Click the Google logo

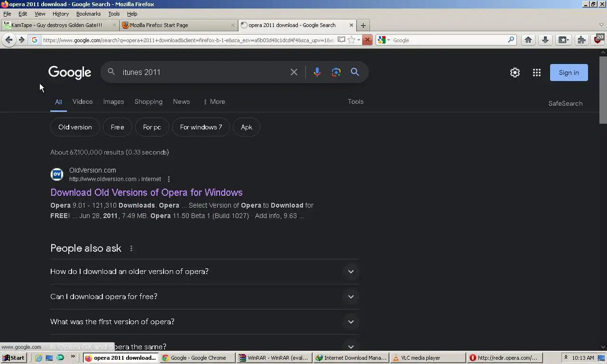tap(70, 73)
